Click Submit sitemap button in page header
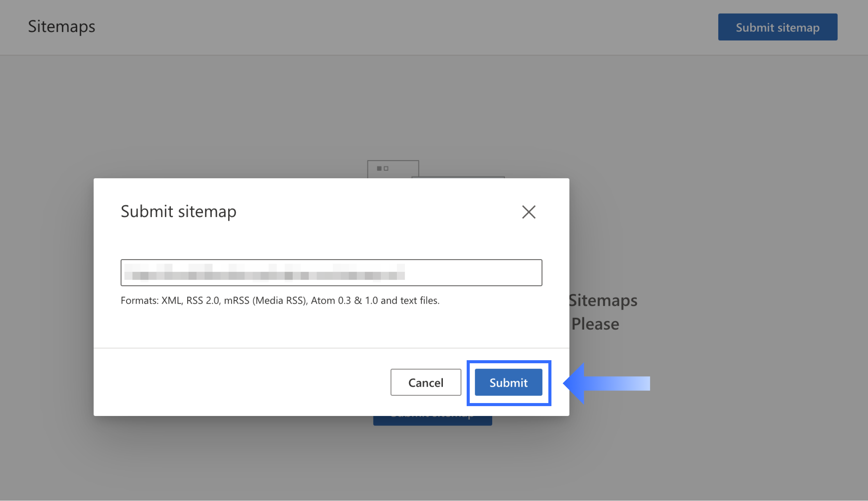This screenshot has width=868, height=501. point(777,27)
